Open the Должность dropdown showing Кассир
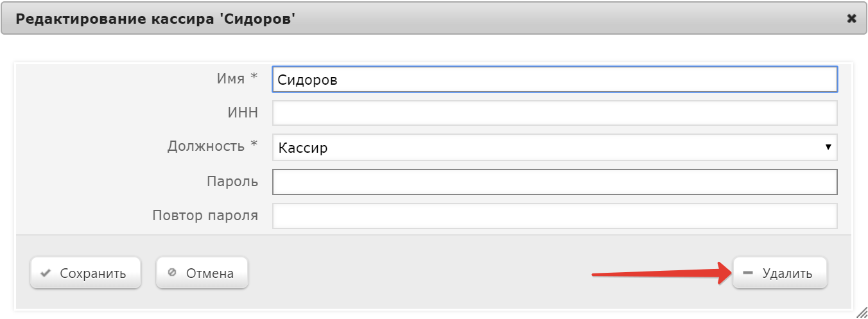Screen dimensions: 868x319 [x=555, y=148]
